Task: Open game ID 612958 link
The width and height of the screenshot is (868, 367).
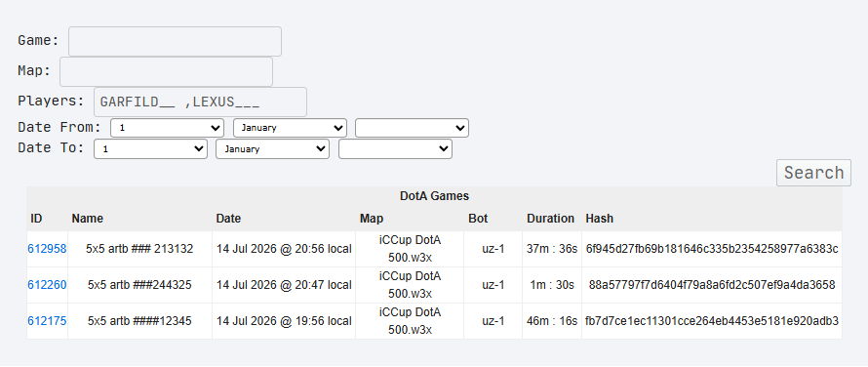Action: coord(47,249)
